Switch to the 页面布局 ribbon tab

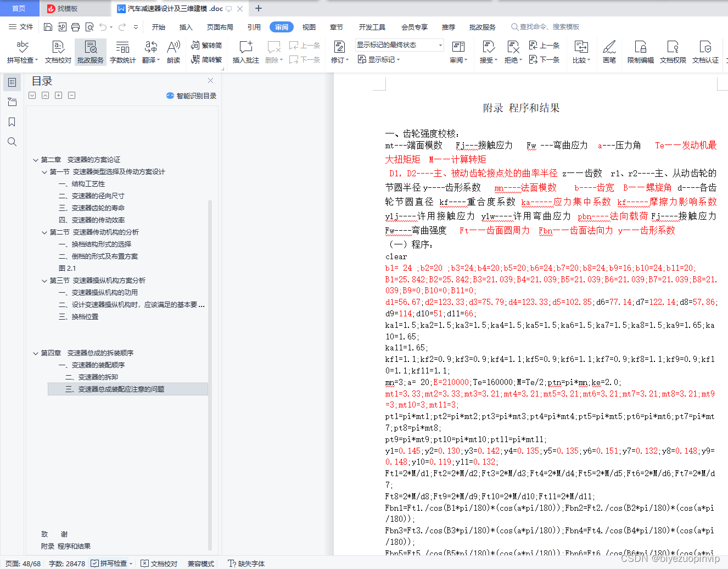[x=220, y=27]
